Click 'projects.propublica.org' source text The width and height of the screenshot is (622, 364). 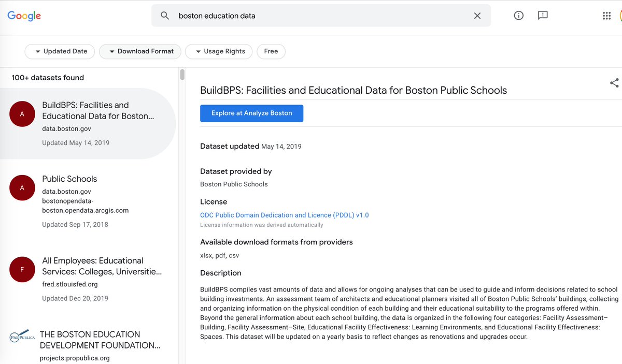[x=76, y=358]
